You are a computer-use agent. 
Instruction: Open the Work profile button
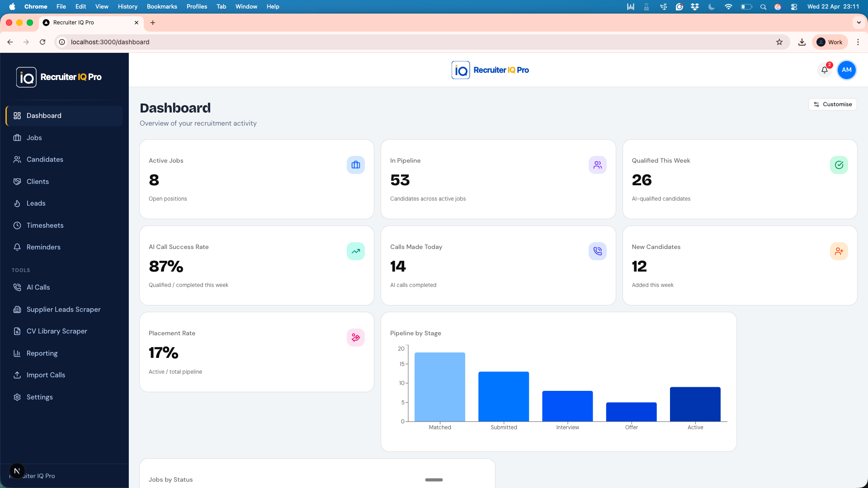click(830, 42)
